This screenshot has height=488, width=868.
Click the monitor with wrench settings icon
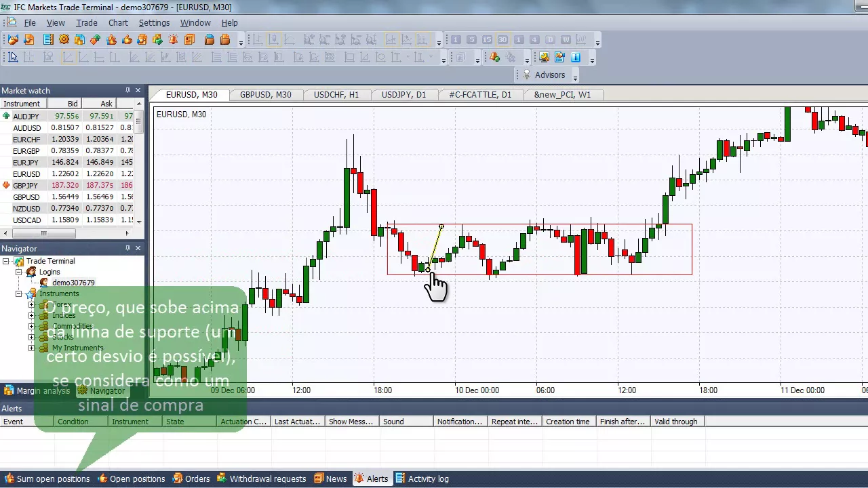pyautogui.click(x=544, y=58)
